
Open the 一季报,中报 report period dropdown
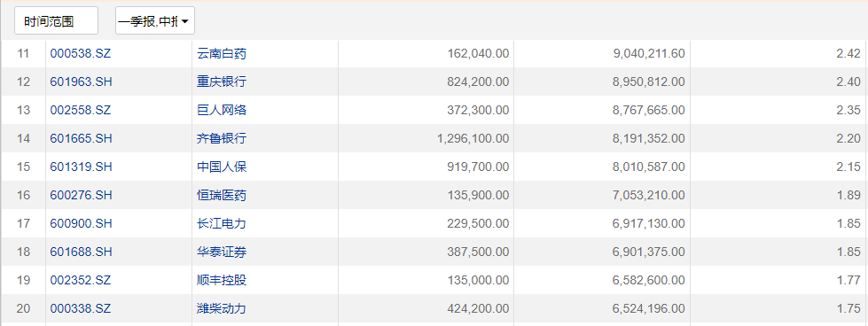pos(155,21)
